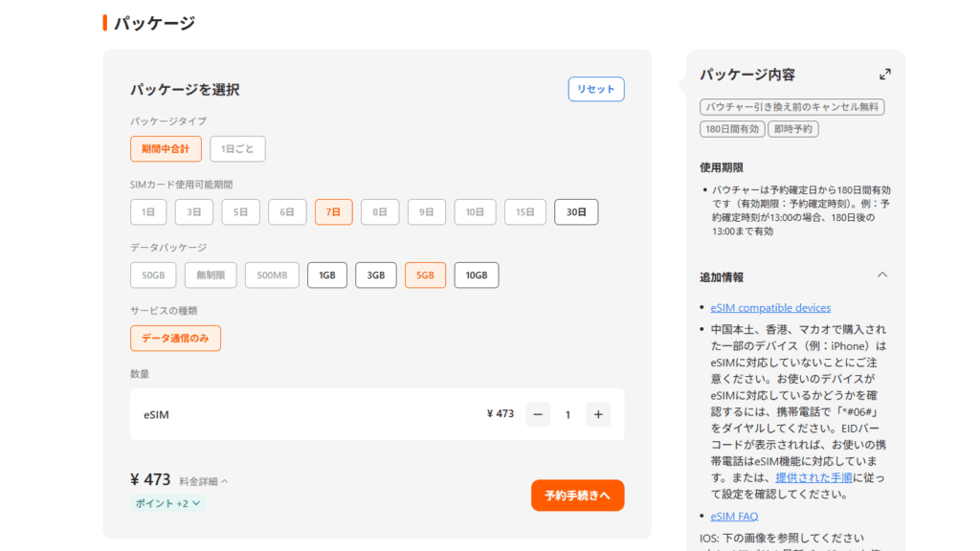Open eSIM compatible devices link
This screenshot has height=551, width=980.
770,307
